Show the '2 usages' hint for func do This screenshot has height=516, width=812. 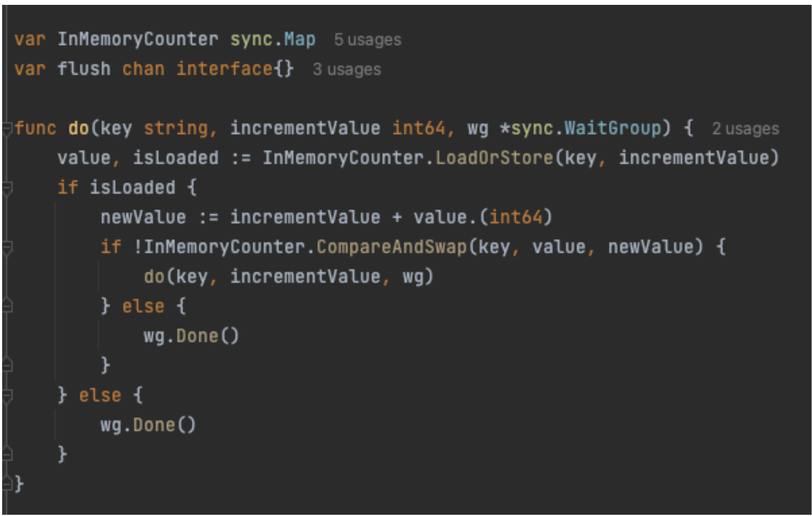point(745,129)
